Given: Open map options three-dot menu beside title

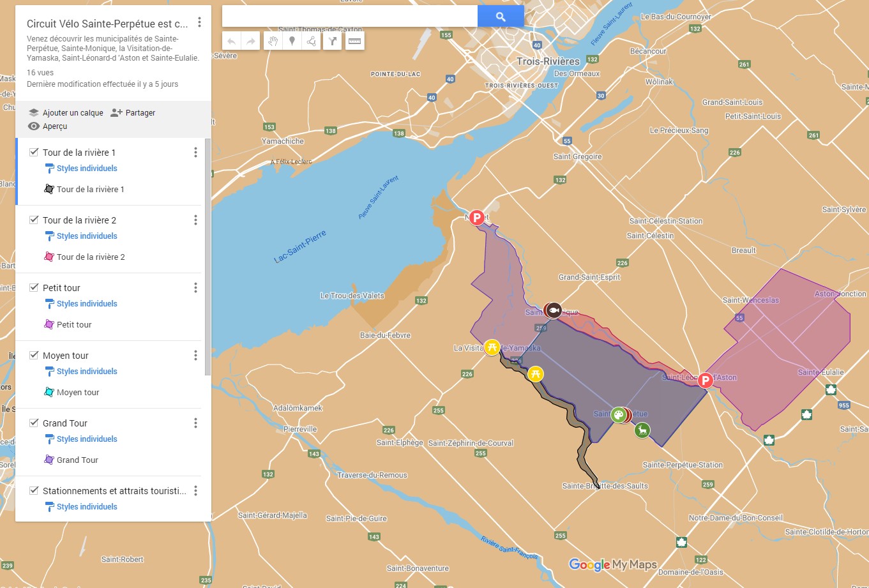Looking at the screenshot, I should [199, 23].
